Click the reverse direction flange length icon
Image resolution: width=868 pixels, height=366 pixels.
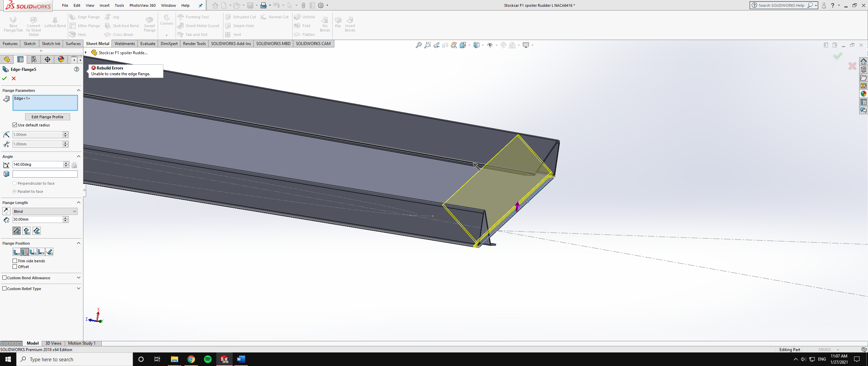click(x=6, y=211)
